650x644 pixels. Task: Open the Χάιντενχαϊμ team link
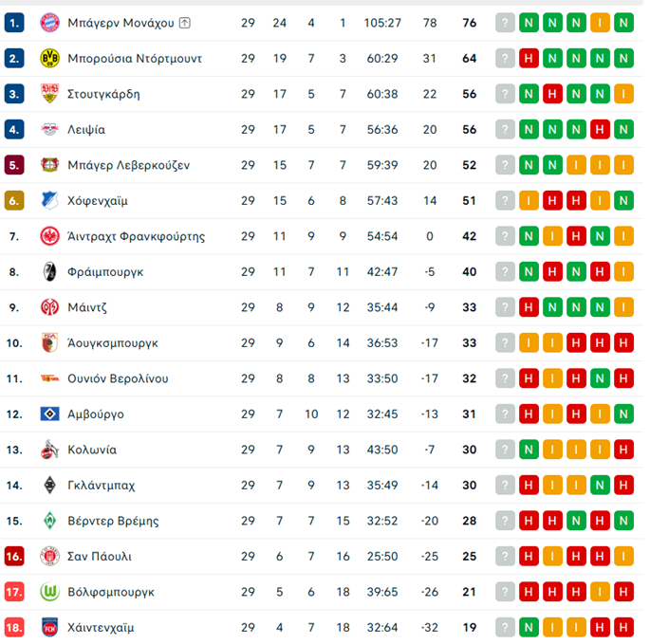click(x=101, y=628)
